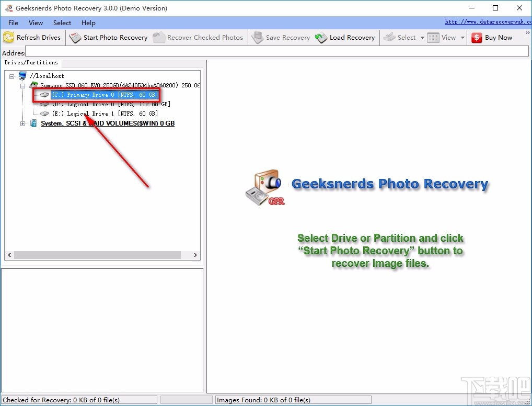
Task: Switch to the Drives/Partitions tab
Action: tap(31, 62)
